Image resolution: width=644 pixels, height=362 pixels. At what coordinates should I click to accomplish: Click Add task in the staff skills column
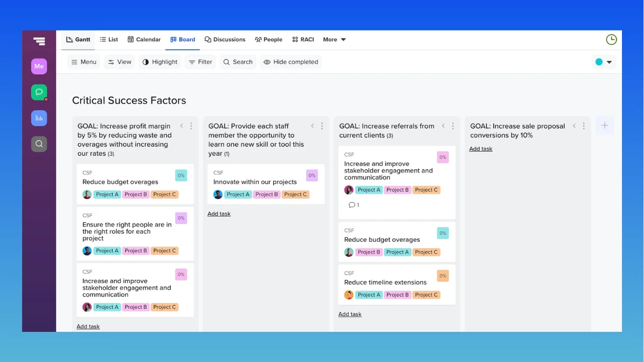pos(219,214)
